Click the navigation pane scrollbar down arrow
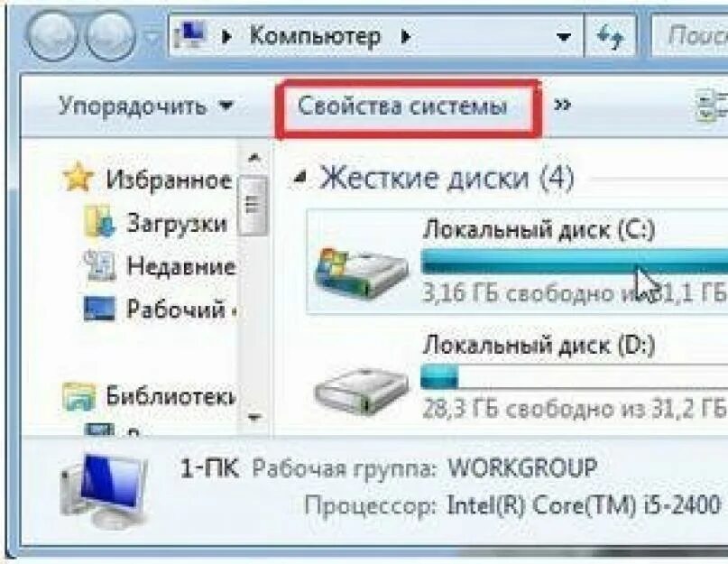Screen dimensions: 728x564 point(253,417)
